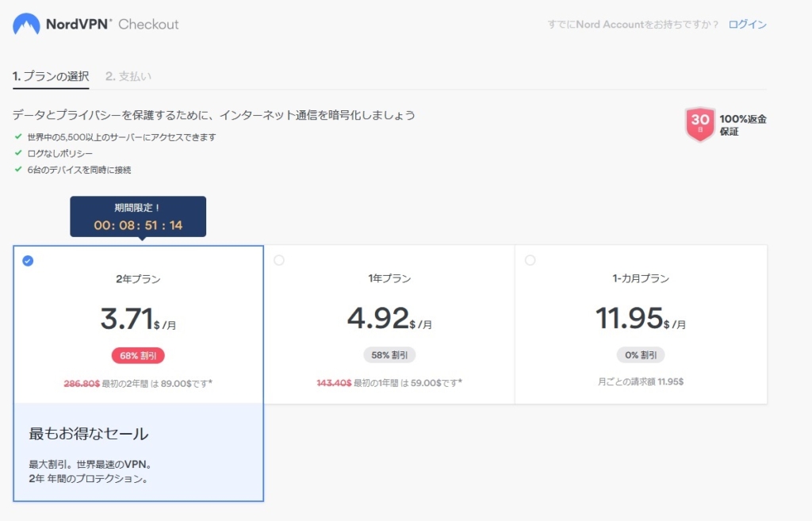
Task: Click the 最もお得なセール heading
Action: [x=89, y=434]
